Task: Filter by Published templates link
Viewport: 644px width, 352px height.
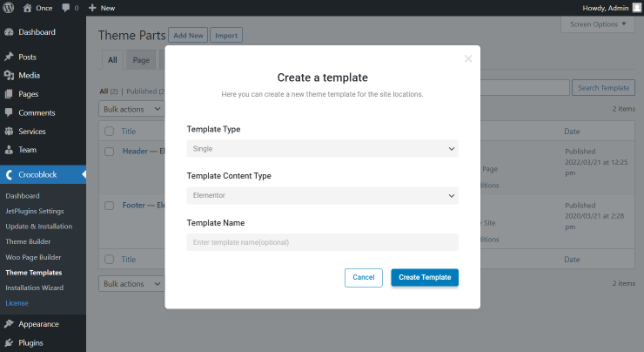Action: click(142, 91)
